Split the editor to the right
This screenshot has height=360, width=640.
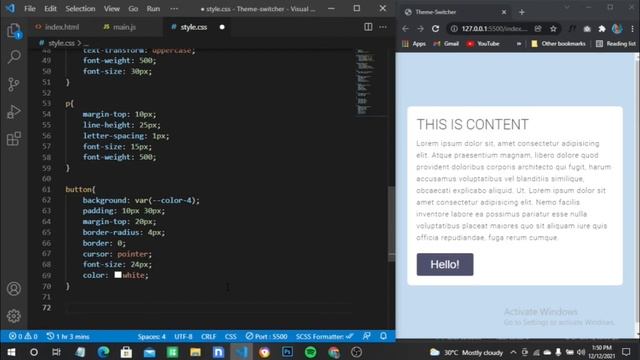(x=368, y=27)
